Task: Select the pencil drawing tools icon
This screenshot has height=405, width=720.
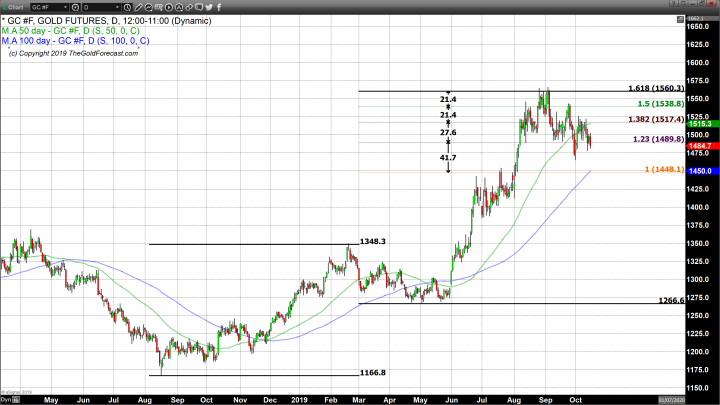Action: [x=138, y=7]
